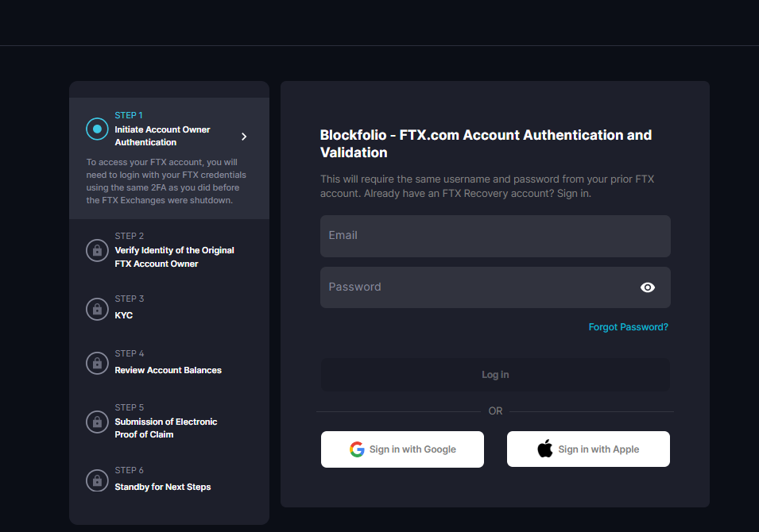The image size is (759, 532).
Task: Focus the Email input field
Action: point(494,236)
